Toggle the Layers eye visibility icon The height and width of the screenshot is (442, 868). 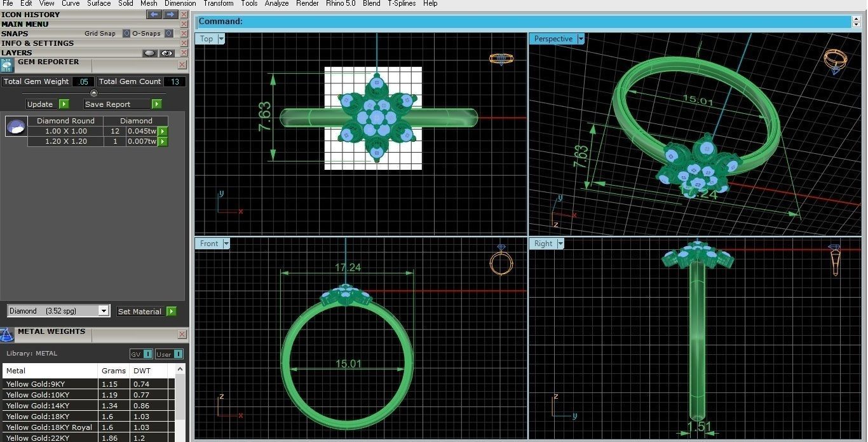[x=167, y=53]
